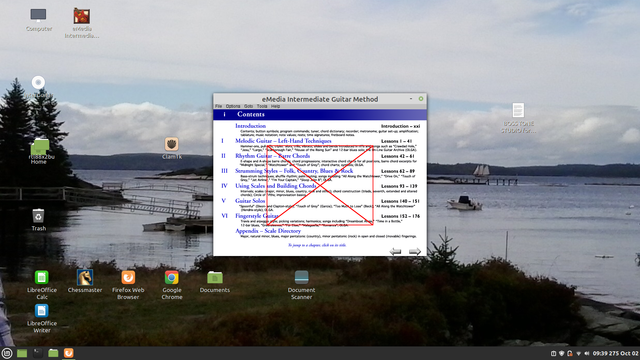The image size is (640, 360).
Task: Click the shield tray icon
Action: tap(561, 353)
